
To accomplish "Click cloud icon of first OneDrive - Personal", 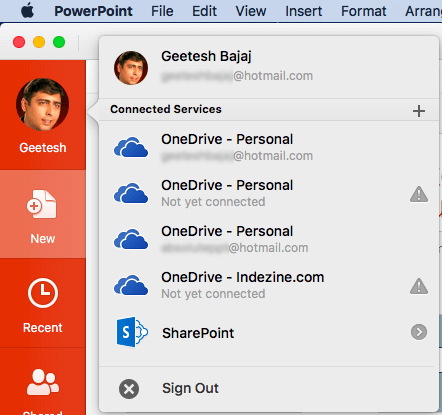I will (131, 147).
